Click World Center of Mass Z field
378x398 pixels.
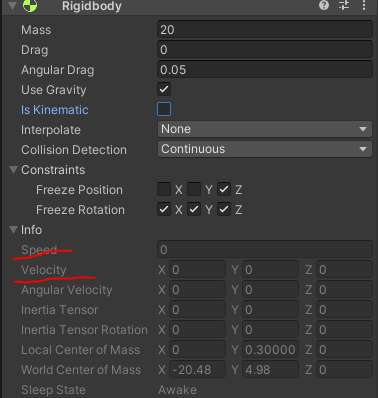coord(344,369)
